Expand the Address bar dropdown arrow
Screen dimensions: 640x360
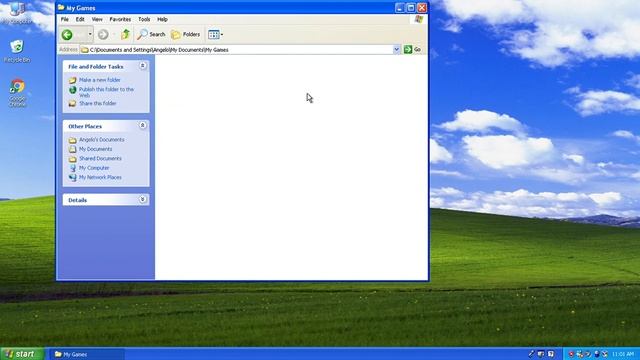(396, 49)
